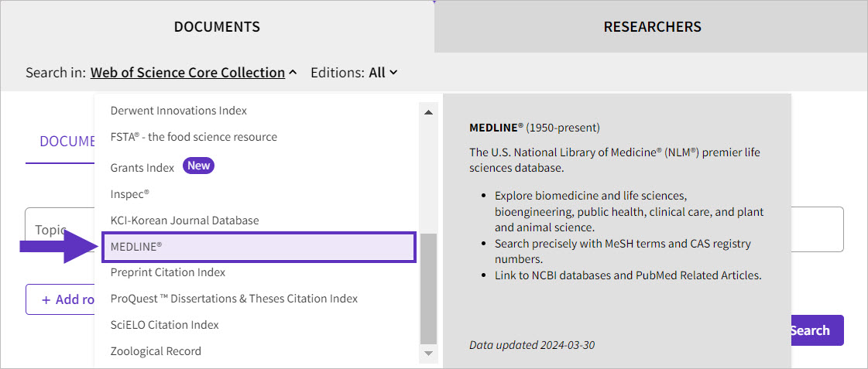868x369 pixels.
Task: Choose Preprint Citation Index
Action: tap(168, 272)
